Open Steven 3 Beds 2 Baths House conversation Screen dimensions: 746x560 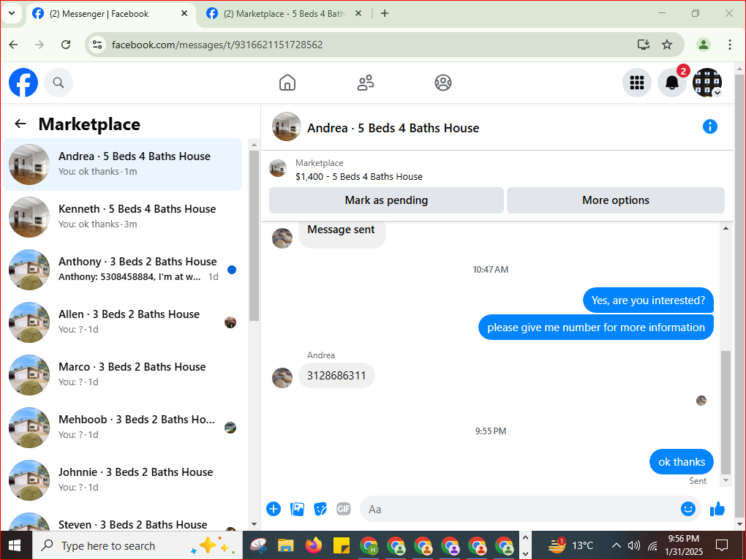[x=123, y=521]
